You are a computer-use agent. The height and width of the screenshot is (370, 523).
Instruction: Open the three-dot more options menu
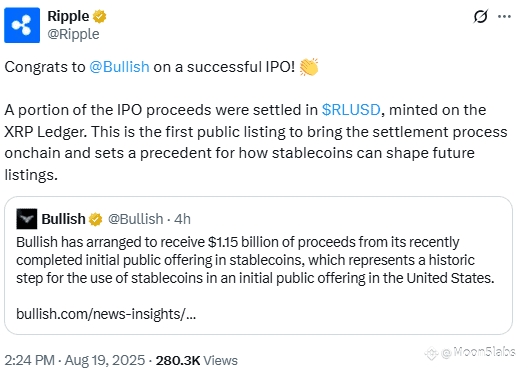pyautogui.click(x=504, y=16)
